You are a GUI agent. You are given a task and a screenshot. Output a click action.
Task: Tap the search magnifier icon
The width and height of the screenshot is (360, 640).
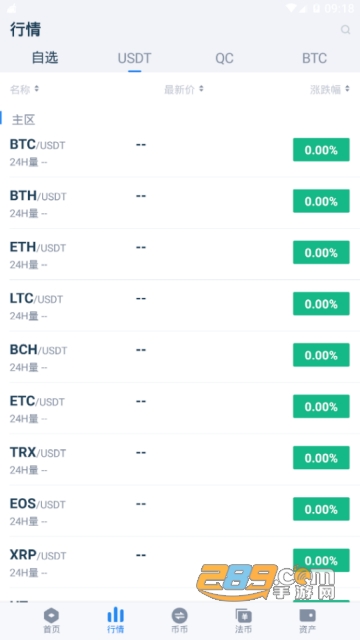coord(345,29)
